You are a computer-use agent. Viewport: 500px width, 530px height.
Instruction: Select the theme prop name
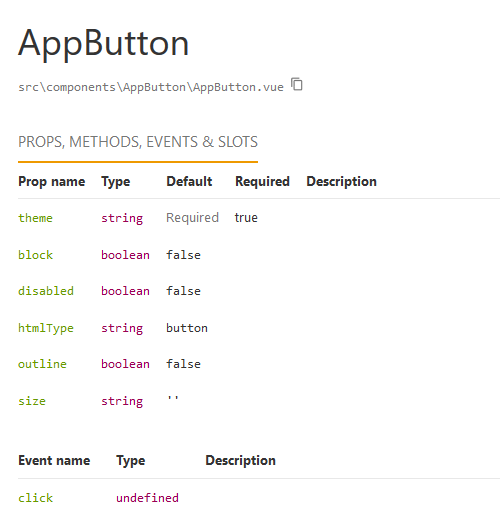35,218
